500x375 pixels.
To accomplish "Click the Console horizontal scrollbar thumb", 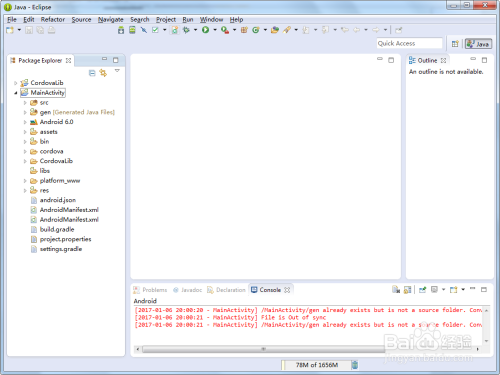I will (264, 349).
